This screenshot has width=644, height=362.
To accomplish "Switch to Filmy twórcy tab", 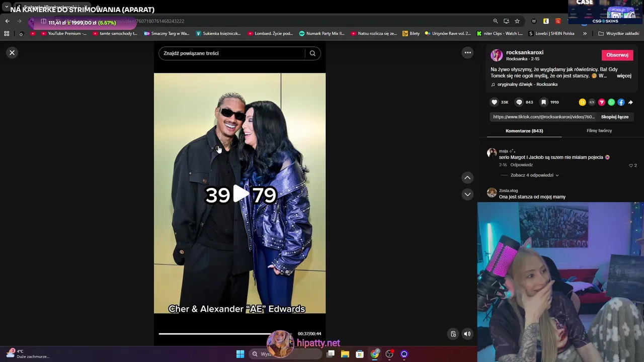I will click(599, 131).
